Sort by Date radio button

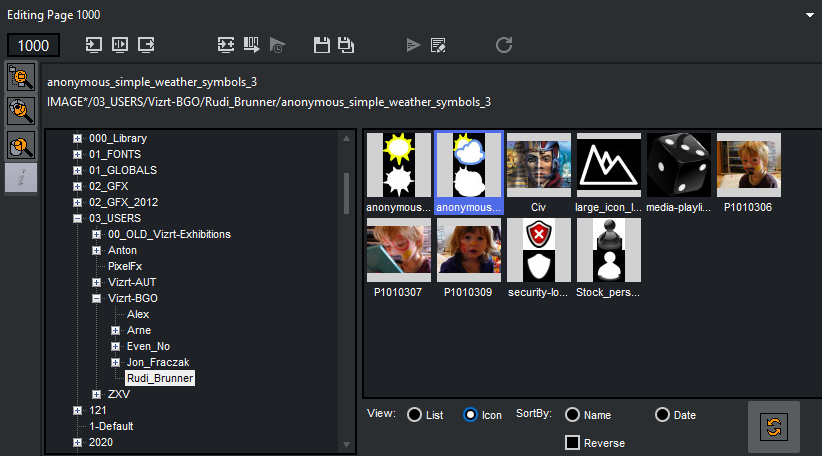pos(662,415)
